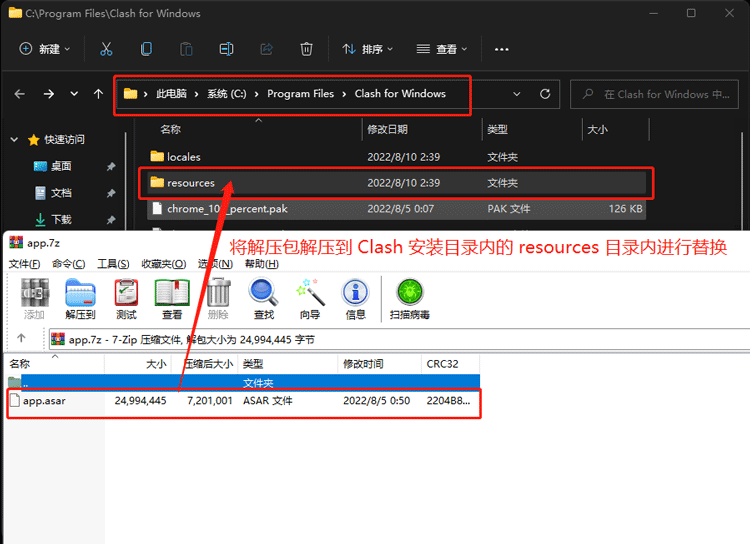Select the app.asar file in archive

[44, 401]
